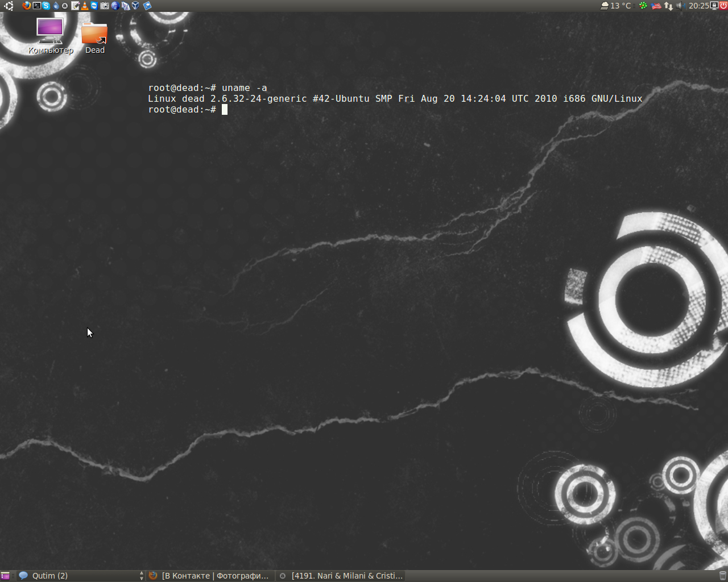
Task: Launch Skype from the top panel
Action: 46,6
